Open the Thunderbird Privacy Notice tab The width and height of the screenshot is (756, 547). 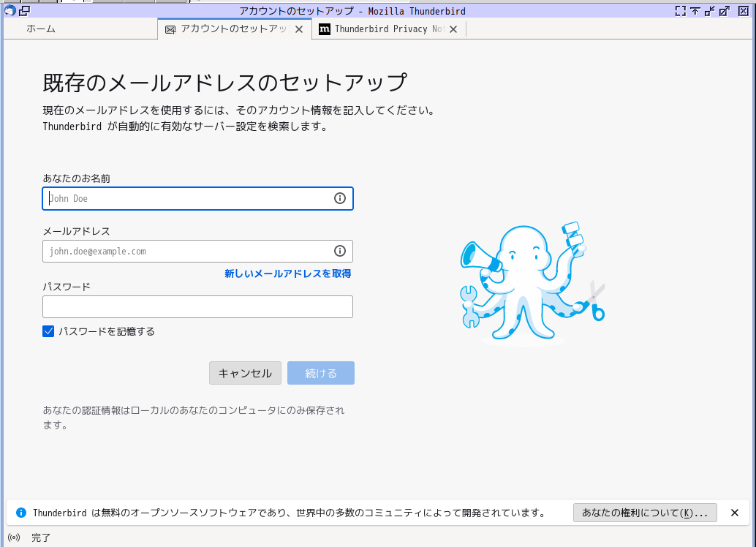tap(389, 29)
